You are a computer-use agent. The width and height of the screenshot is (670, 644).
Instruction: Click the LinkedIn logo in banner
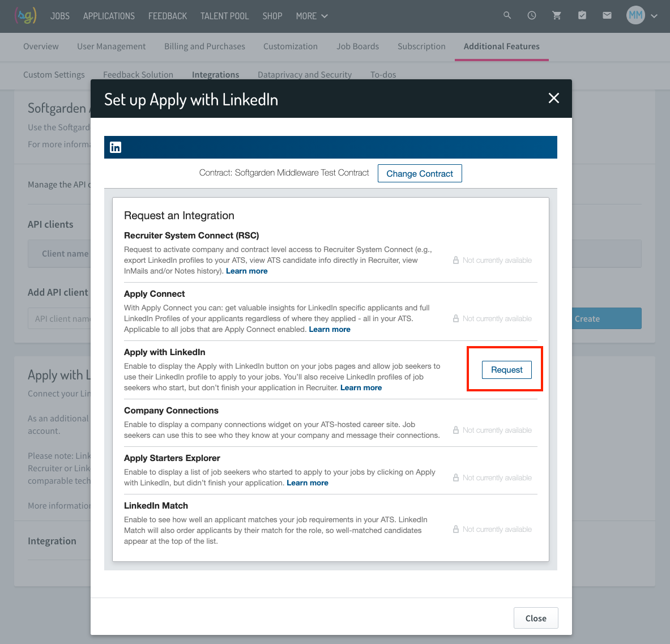pyautogui.click(x=116, y=147)
